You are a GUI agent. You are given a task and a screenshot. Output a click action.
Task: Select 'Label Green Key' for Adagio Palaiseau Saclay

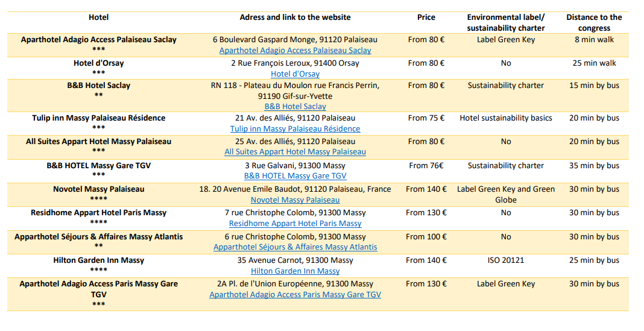pyautogui.click(x=505, y=40)
